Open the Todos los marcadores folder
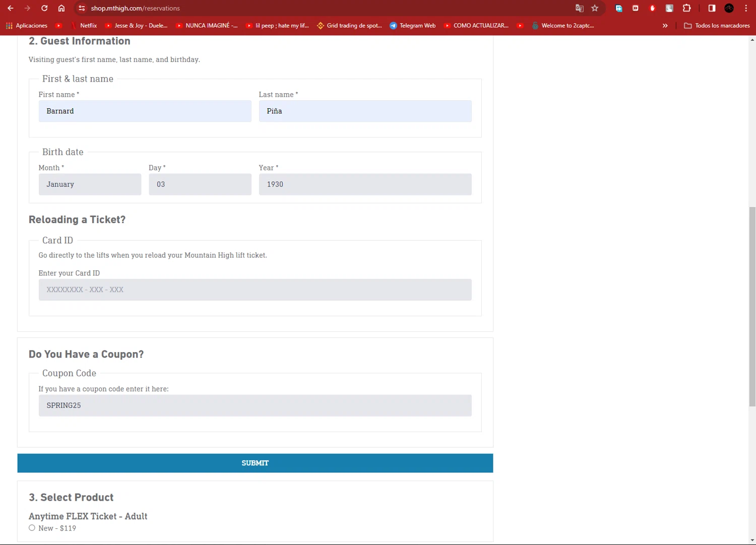 tap(717, 26)
